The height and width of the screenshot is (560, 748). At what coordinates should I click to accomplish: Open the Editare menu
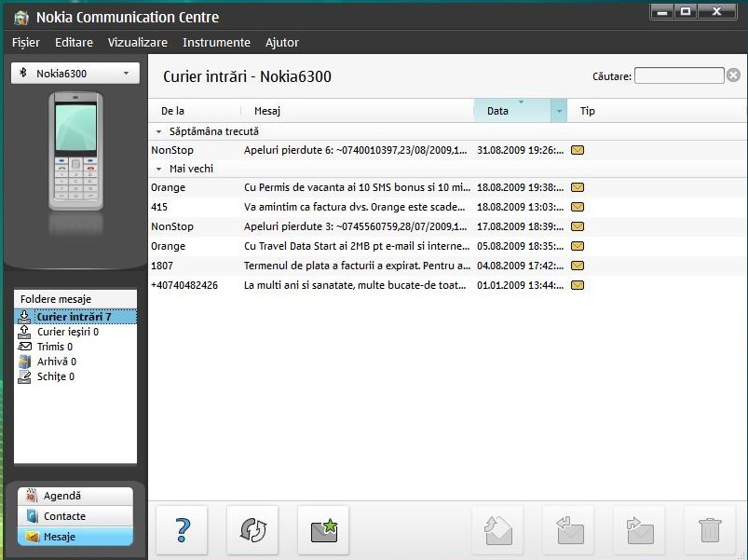click(74, 43)
